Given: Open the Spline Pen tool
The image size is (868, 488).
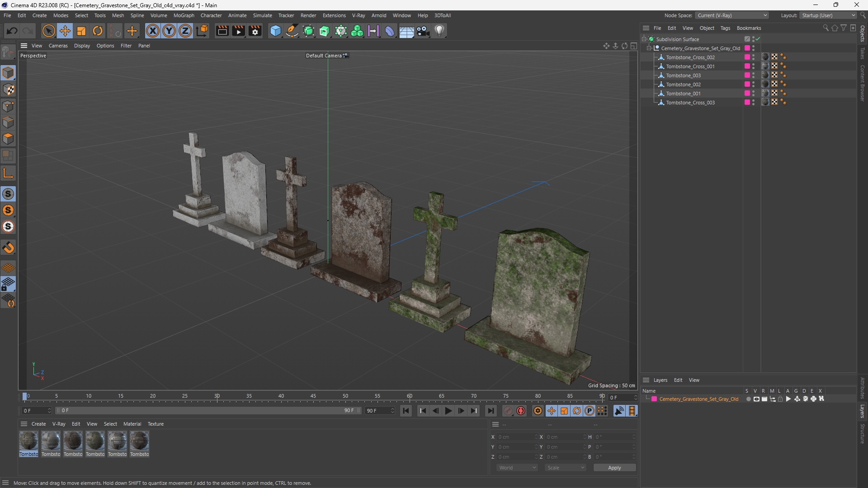Looking at the screenshot, I should (292, 31).
